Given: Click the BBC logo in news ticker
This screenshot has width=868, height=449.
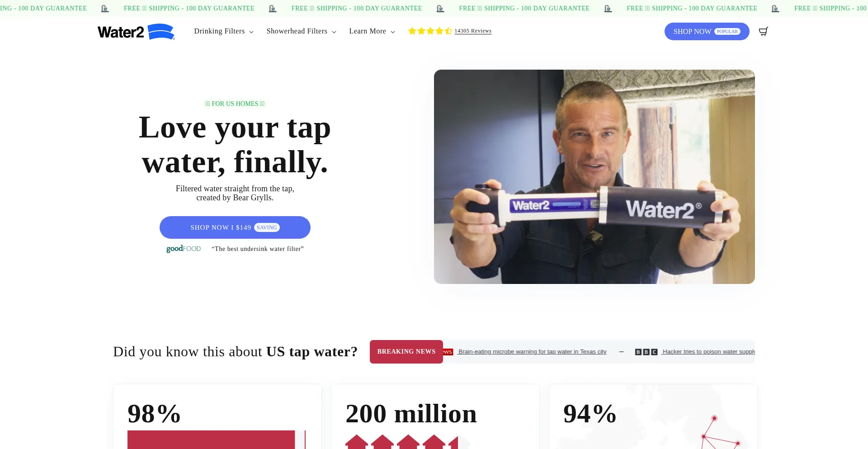Looking at the screenshot, I should click(646, 352).
